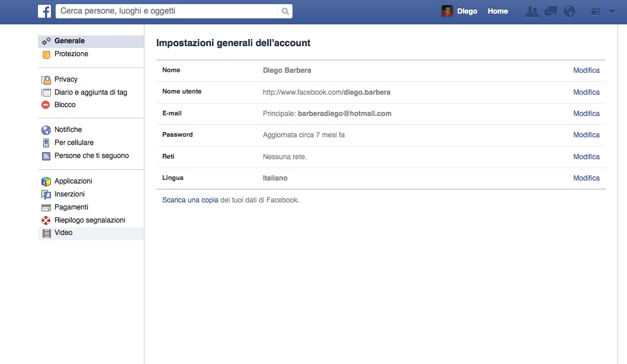
Task: Click the Nessuna rete text
Action: 285,157
